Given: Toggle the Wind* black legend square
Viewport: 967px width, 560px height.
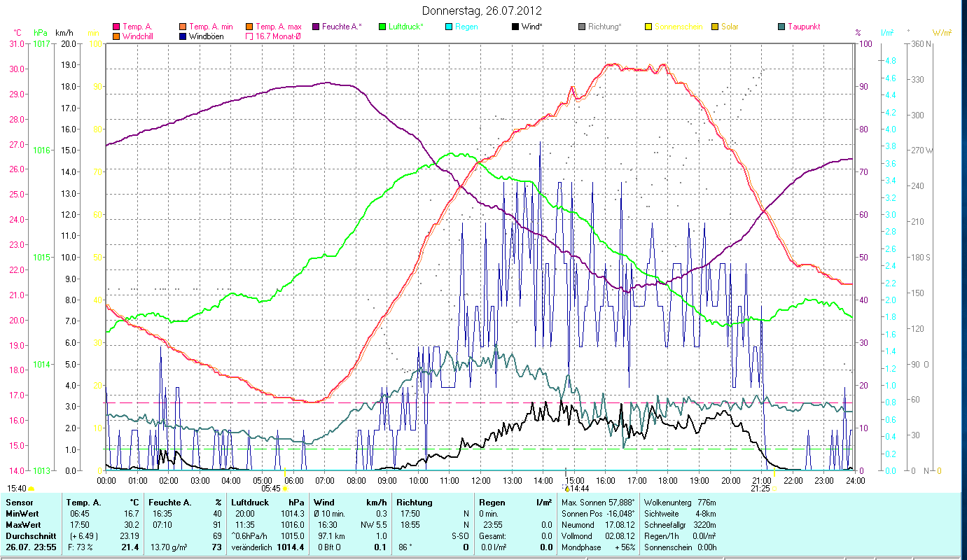Looking at the screenshot, I should tap(515, 27).
